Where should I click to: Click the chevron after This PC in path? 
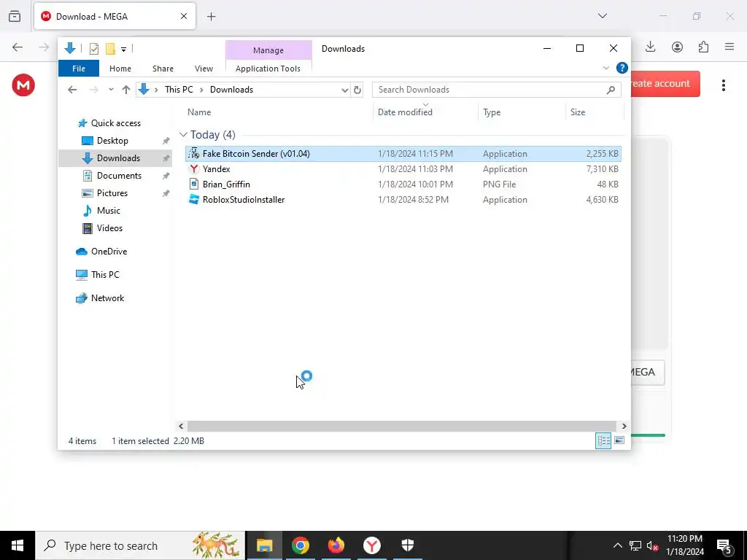pos(201,90)
